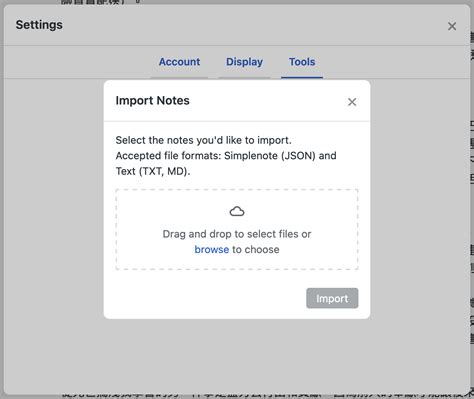Switch to the Display tab
The width and height of the screenshot is (474, 399).
pyautogui.click(x=244, y=62)
